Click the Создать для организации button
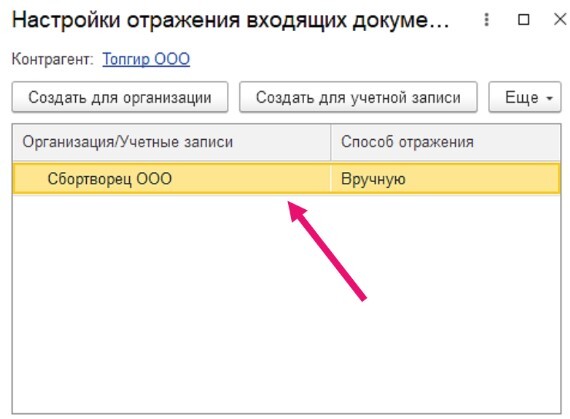The image size is (570, 419). 120,97
